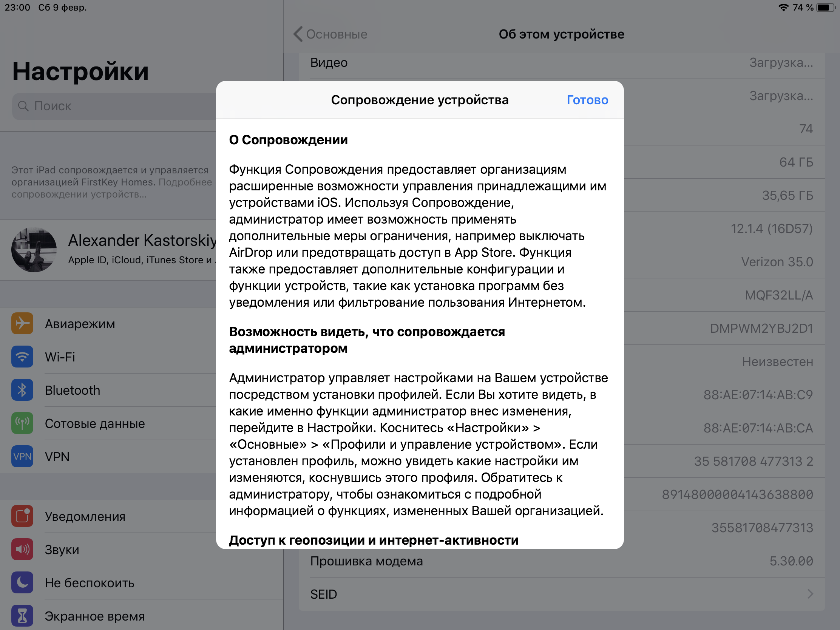Open Wi-Fi settings icon
The height and width of the screenshot is (630, 840).
click(x=22, y=357)
